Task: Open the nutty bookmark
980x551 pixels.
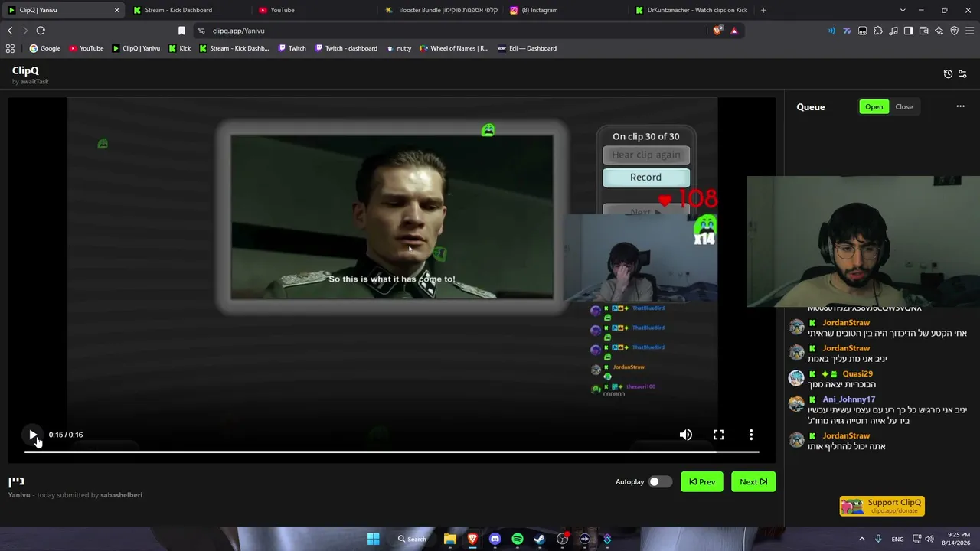Action: coord(399,48)
